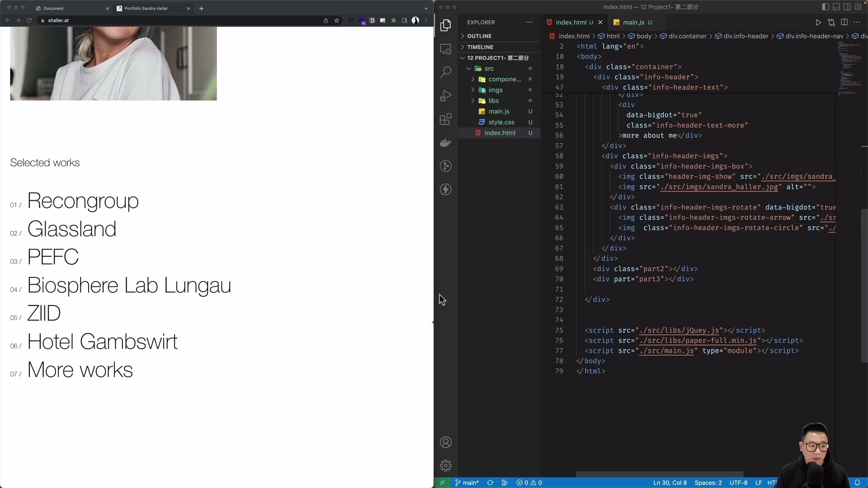Screen dimensions: 868x488
Task: Collapse the TIMELINE section
Action: coord(462,47)
